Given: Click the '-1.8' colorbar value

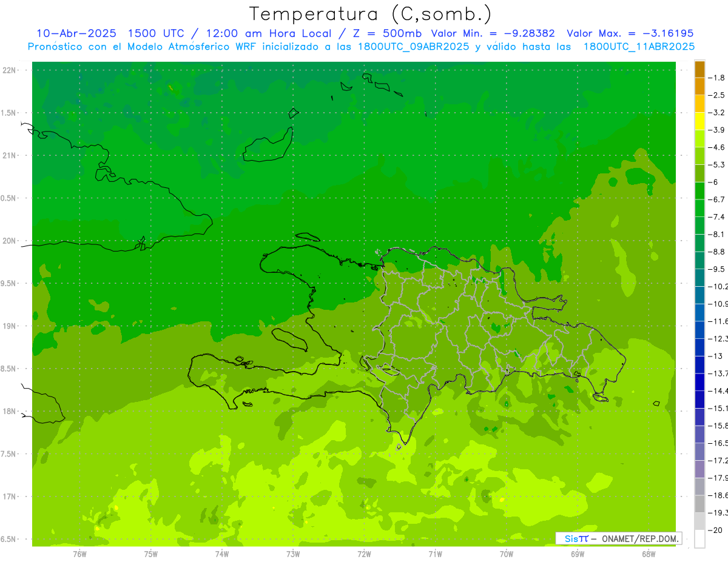Looking at the screenshot, I should tap(716, 78).
